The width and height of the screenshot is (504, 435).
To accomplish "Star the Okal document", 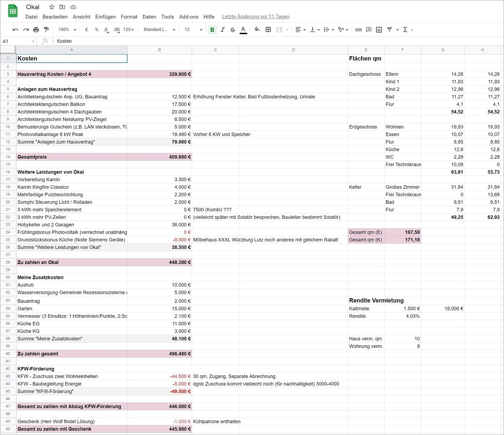I will point(52,7).
